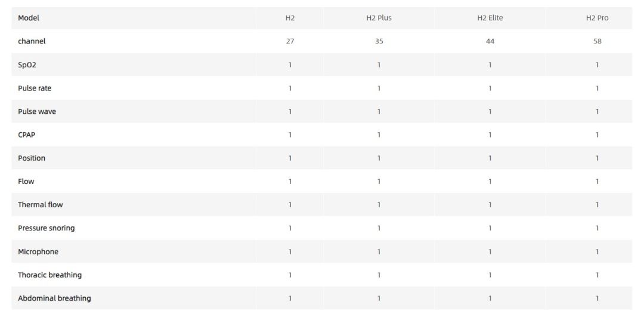644x315 pixels.
Task: Select the Flow row label
Action: pos(26,182)
